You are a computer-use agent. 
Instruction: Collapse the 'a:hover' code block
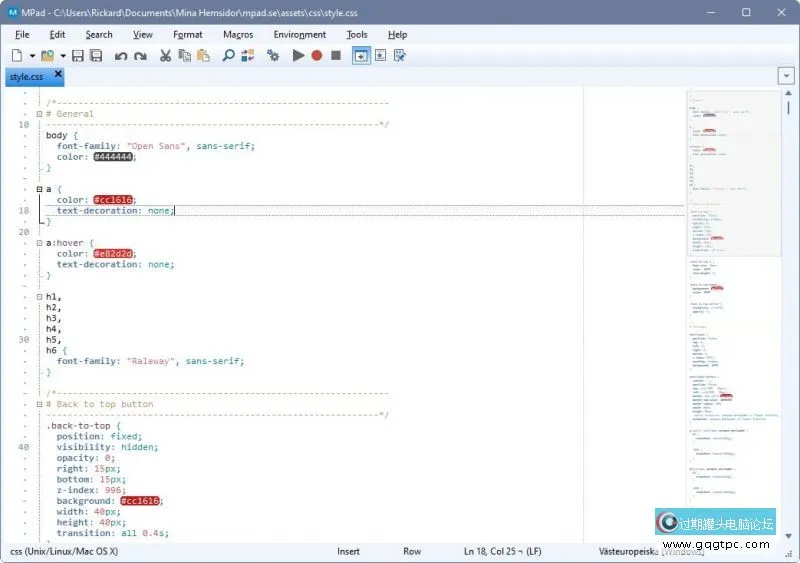39,243
